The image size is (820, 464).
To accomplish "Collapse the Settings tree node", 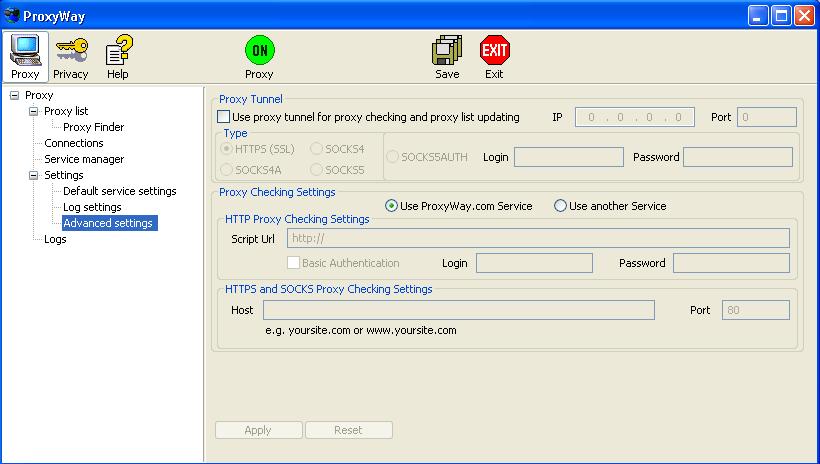I will [33, 175].
